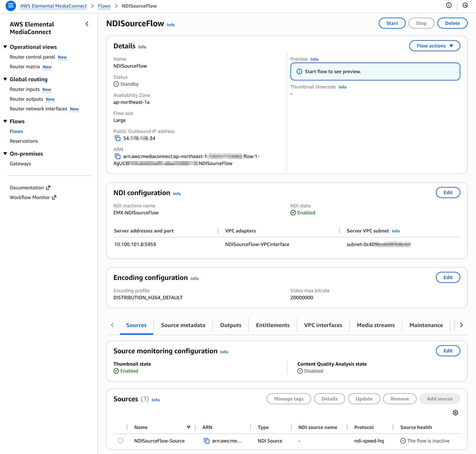This screenshot has height=454, width=476.
Task: Switch to the VPC interfaces tab
Action: point(323,325)
